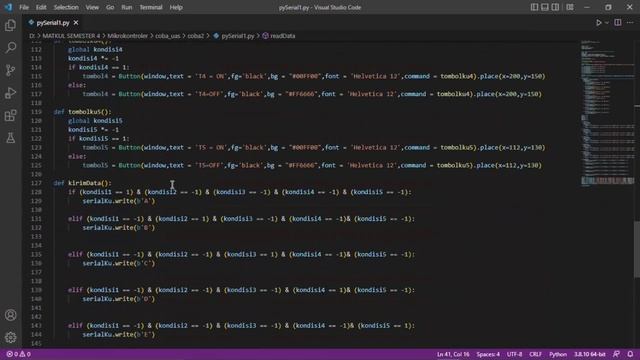Click the 'global kondisi5' statement
Screen dimensions: 640x360
click(95, 121)
